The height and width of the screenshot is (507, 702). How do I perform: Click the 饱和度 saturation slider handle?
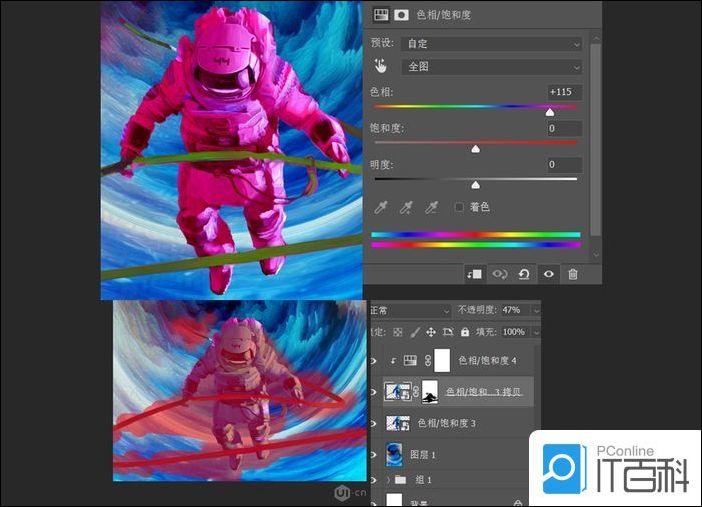(475, 149)
